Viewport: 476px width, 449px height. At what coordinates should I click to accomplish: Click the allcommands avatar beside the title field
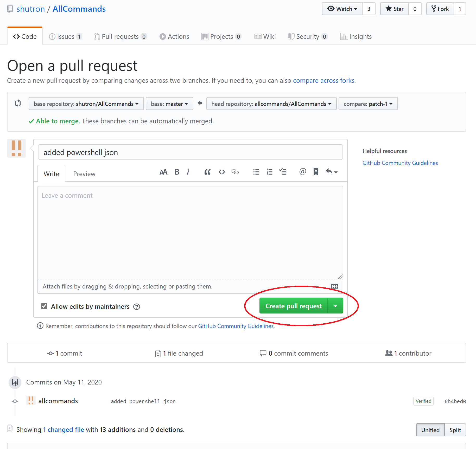(16, 148)
